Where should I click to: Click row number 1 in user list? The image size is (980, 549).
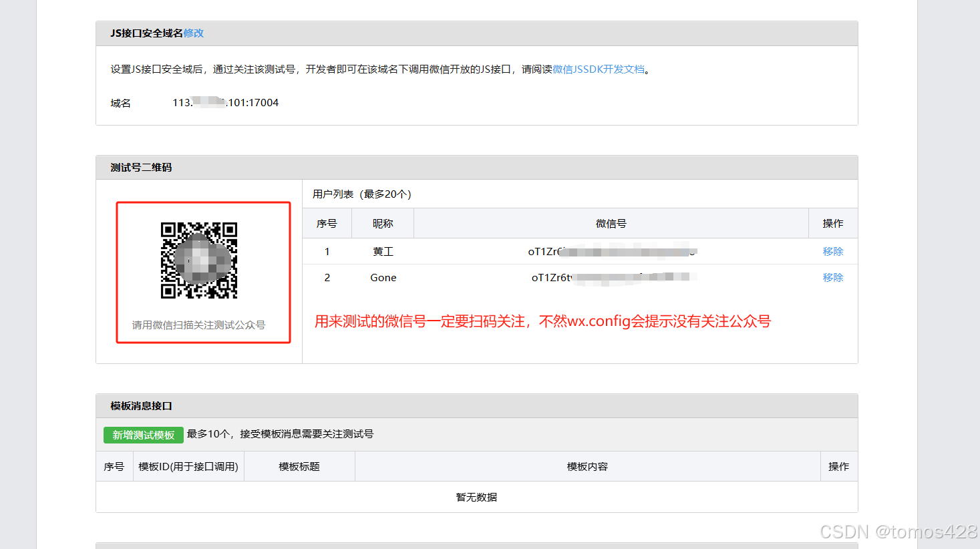pos(327,252)
